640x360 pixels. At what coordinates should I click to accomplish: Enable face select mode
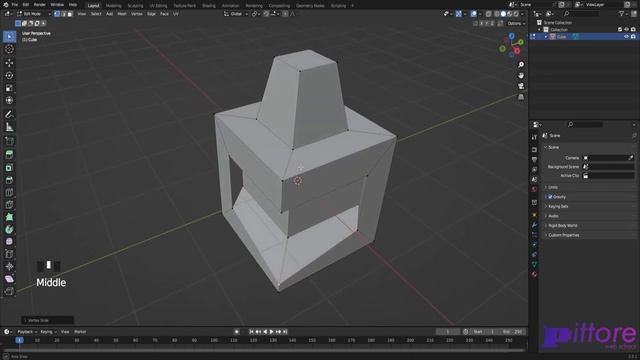click(x=70, y=14)
